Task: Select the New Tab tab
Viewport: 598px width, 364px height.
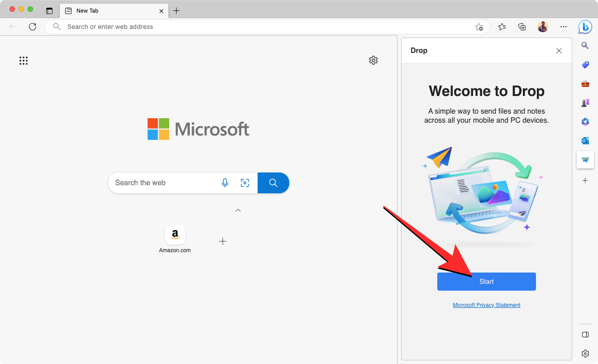Action: [109, 11]
